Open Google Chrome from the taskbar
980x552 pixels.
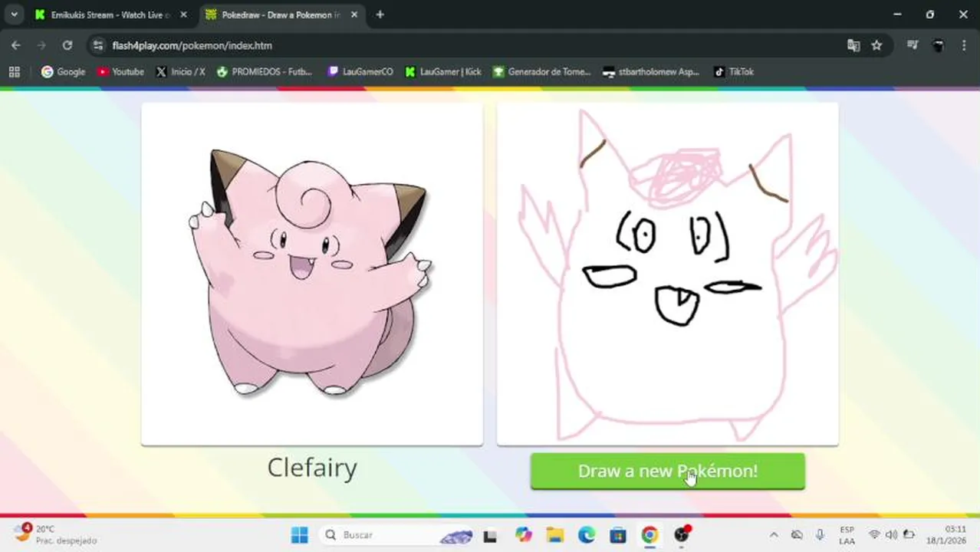(649, 534)
